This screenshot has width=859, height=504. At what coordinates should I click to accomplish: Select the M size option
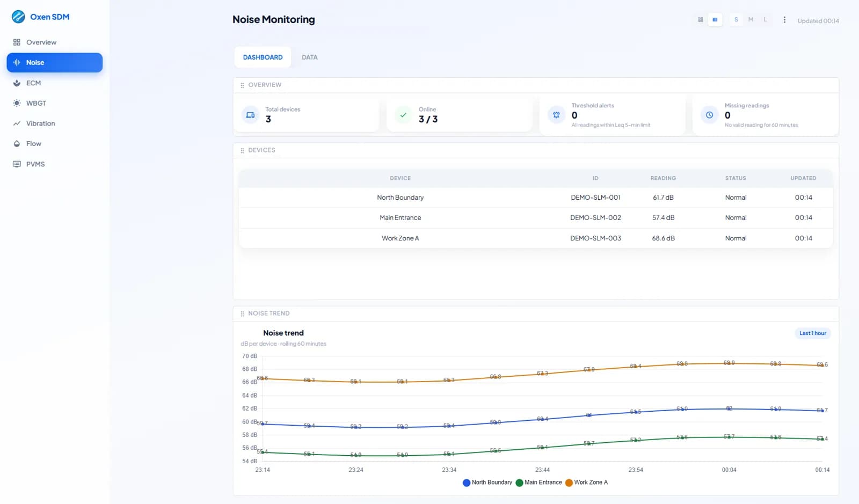click(x=751, y=20)
